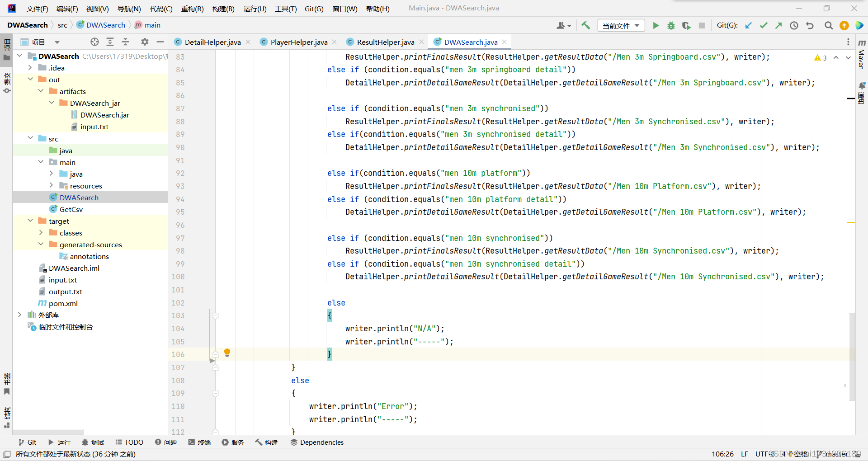Open the Git(G) menu
The height and width of the screenshot is (461, 868).
click(314, 9)
